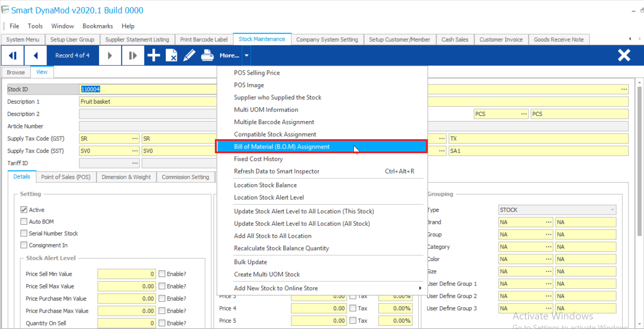
Task: Open User Define Group 3 lookup
Action: (549, 308)
